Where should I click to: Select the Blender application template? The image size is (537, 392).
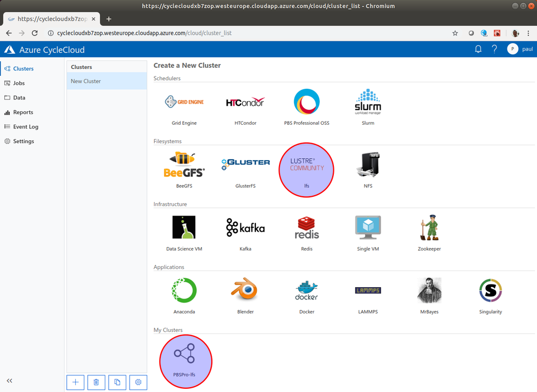coord(245,296)
